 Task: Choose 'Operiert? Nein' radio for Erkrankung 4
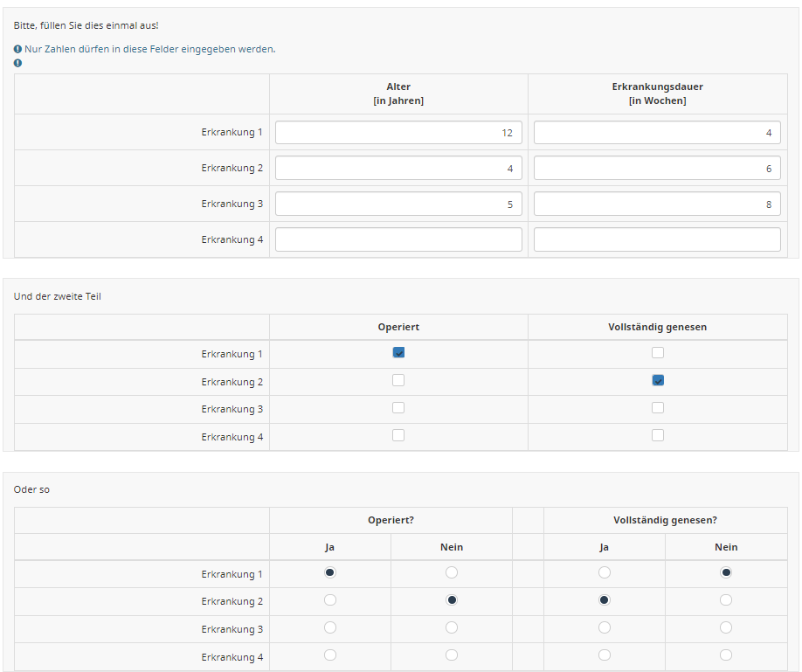tap(452, 655)
